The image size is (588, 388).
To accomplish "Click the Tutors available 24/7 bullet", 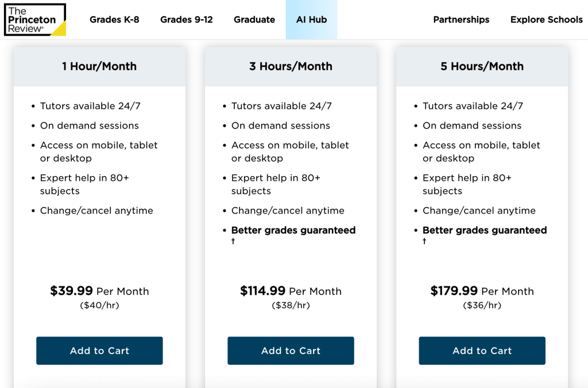I will pos(90,106).
